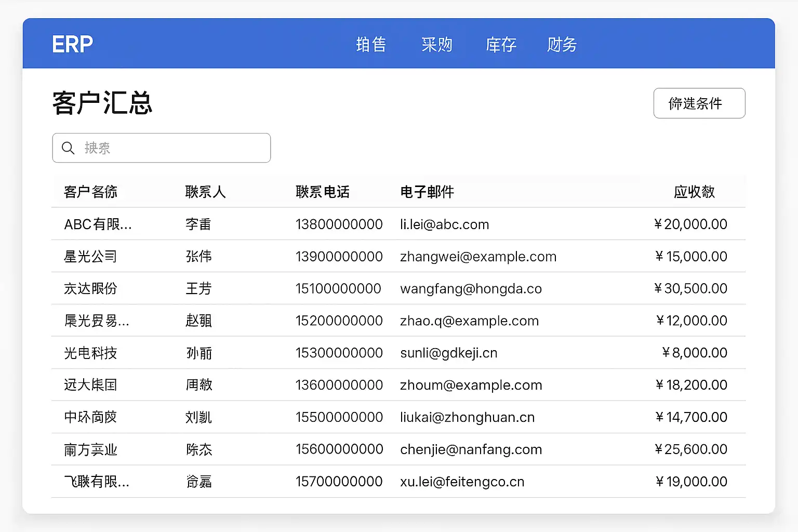Focus the customer search input field
798x532 pixels.
(x=171, y=148)
